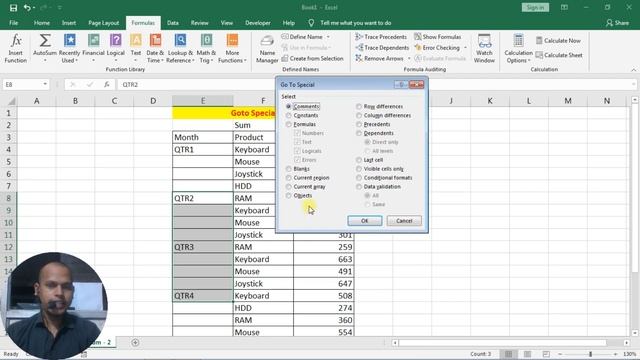Add a new sheet with plus icon
Image resolution: width=640 pixels, height=360 pixels.
pyautogui.click(x=135, y=342)
